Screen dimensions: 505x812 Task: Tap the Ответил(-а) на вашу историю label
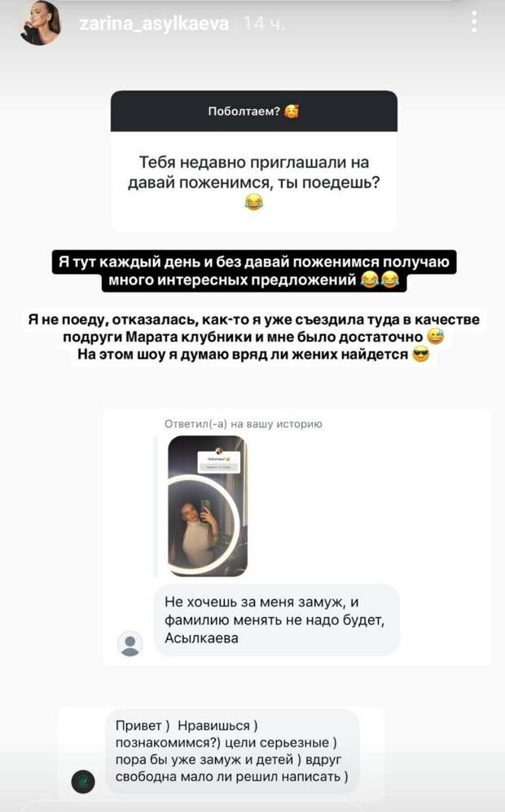[x=244, y=424]
